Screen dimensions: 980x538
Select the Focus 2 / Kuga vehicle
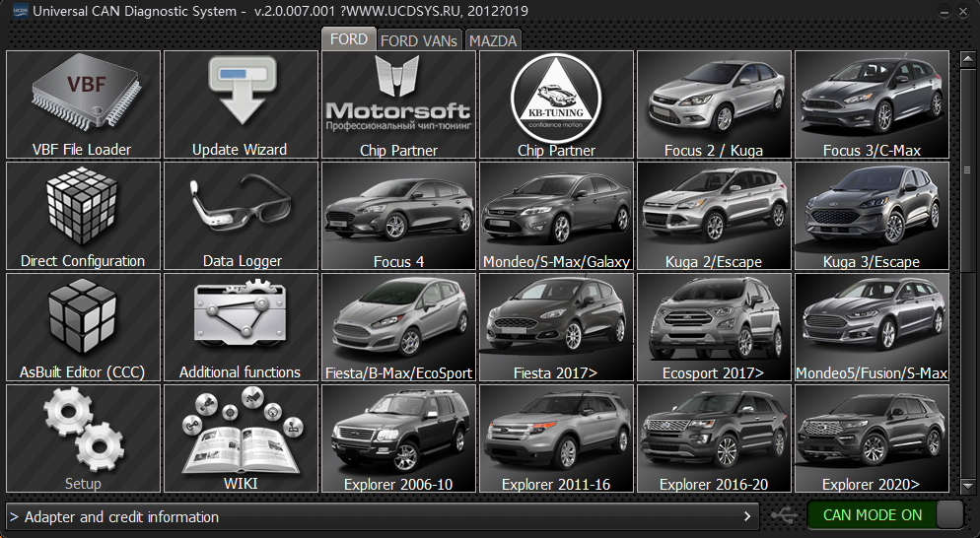click(714, 104)
